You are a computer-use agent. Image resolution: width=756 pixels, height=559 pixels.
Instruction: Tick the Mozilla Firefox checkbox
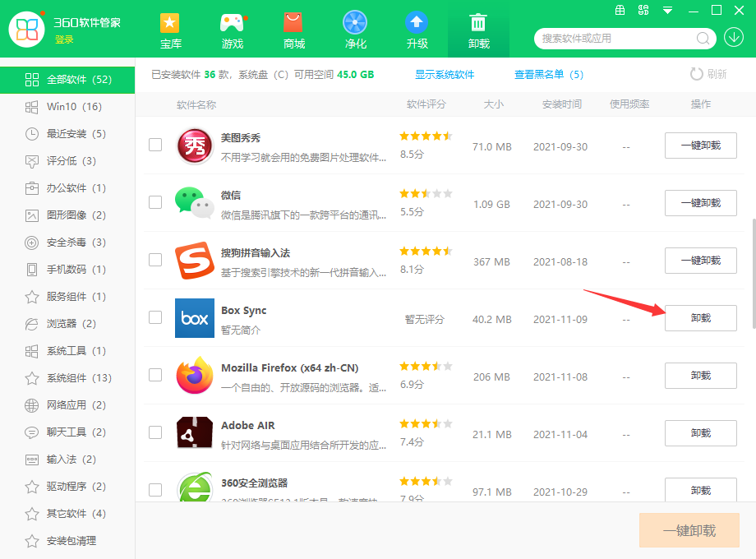click(155, 375)
